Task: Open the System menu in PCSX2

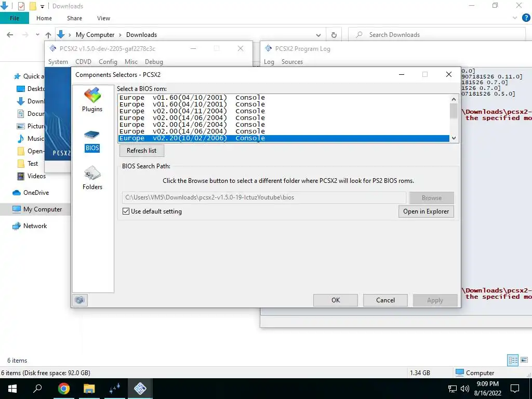Action: (58, 61)
